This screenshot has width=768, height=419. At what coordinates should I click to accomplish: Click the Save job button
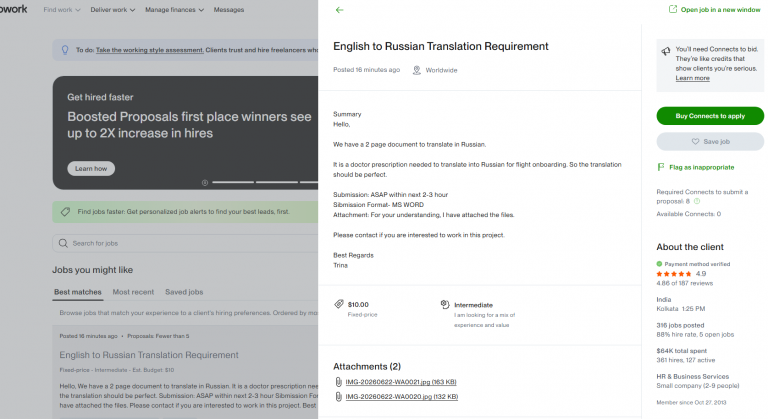pos(710,142)
